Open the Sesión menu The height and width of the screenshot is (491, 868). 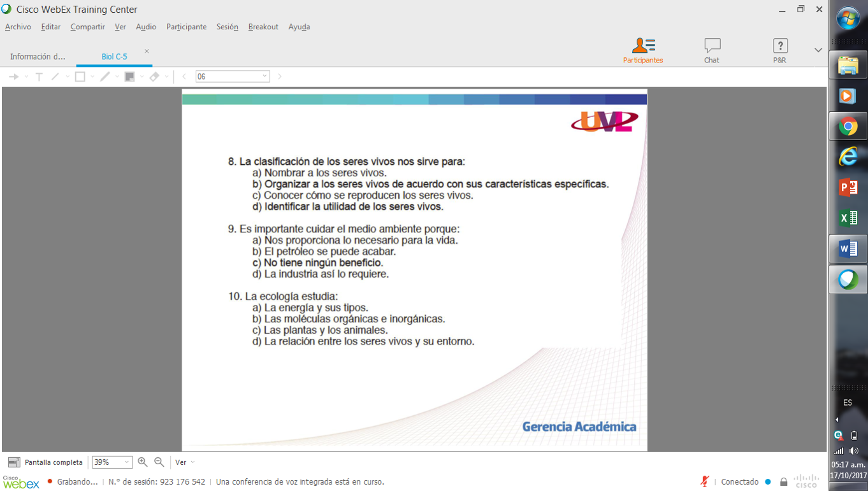tap(228, 27)
